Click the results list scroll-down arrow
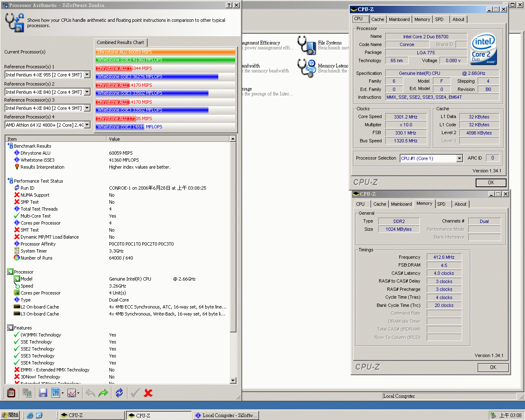The image size is (525, 420). (233, 381)
